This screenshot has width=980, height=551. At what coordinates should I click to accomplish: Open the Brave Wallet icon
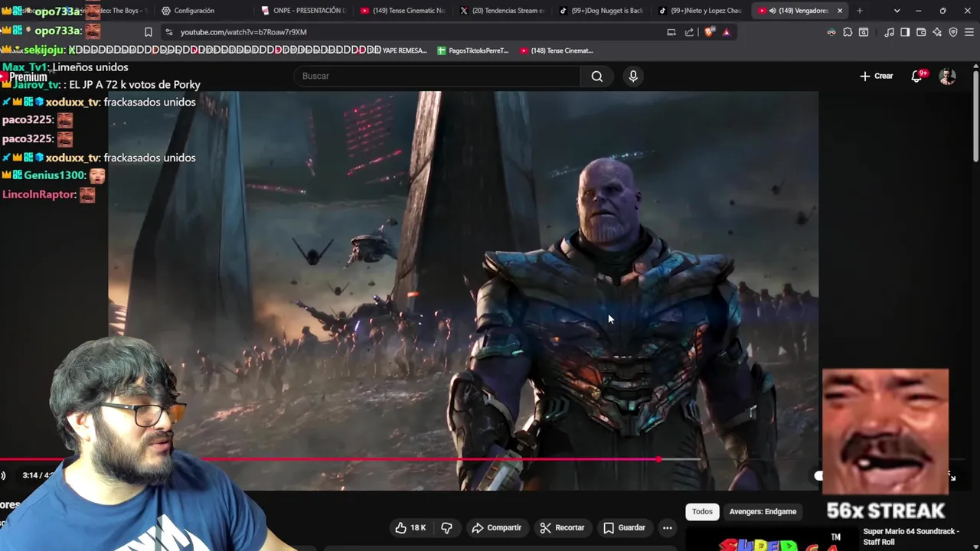[x=921, y=32]
